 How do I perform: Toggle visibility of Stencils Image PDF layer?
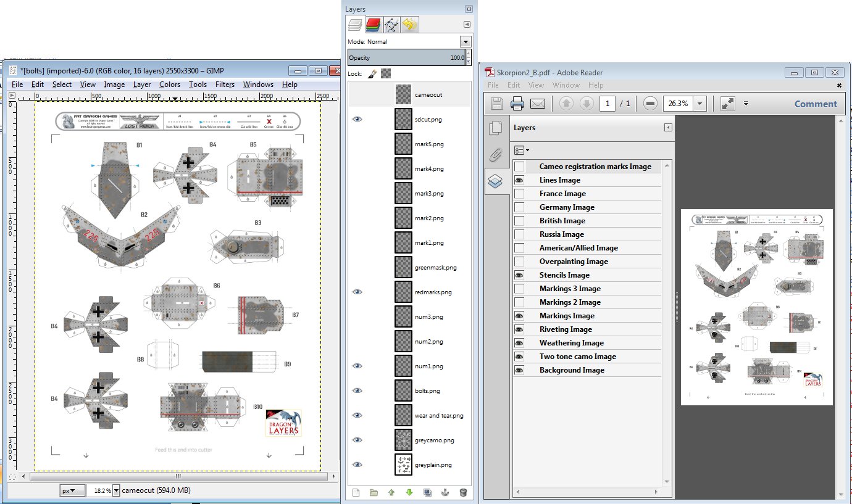click(520, 275)
